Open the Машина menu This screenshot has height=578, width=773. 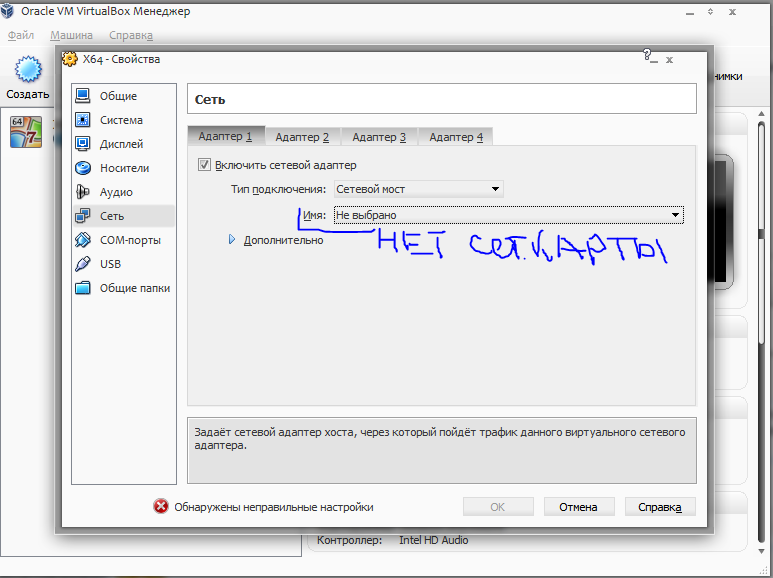point(71,35)
